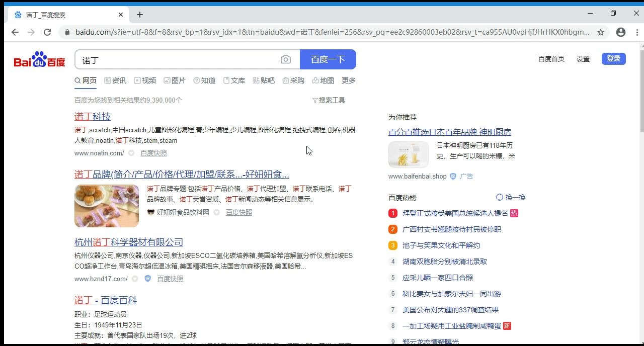Click the browser profile avatar icon
Screen dimensions: 644x346
pos(621,32)
